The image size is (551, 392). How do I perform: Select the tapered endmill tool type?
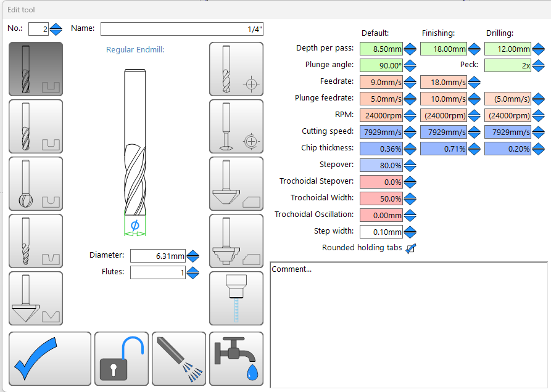pos(36,241)
